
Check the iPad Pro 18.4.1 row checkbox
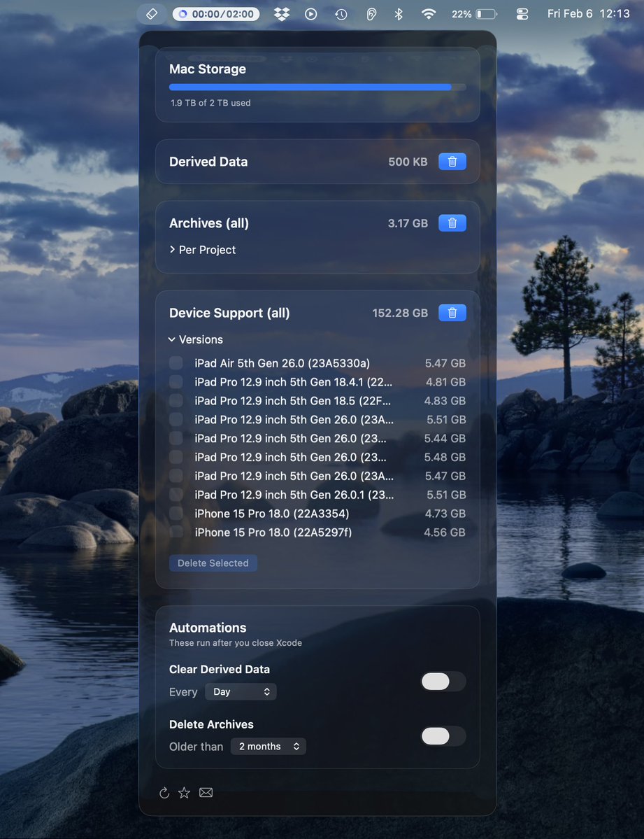[x=176, y=381]
